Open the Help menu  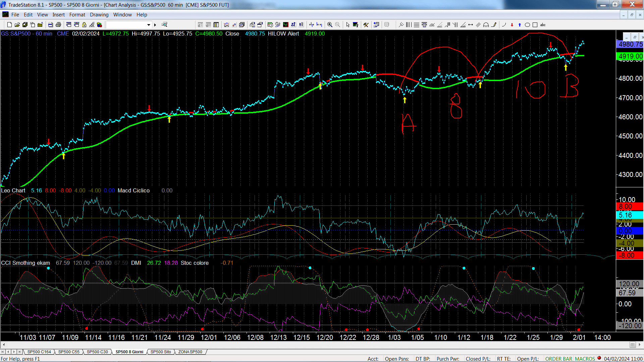click(x=142, y=15)
